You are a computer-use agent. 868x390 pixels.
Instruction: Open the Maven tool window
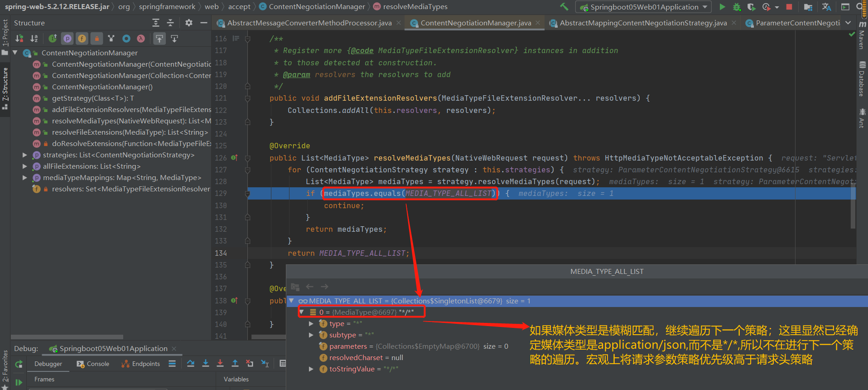point(862,35)
